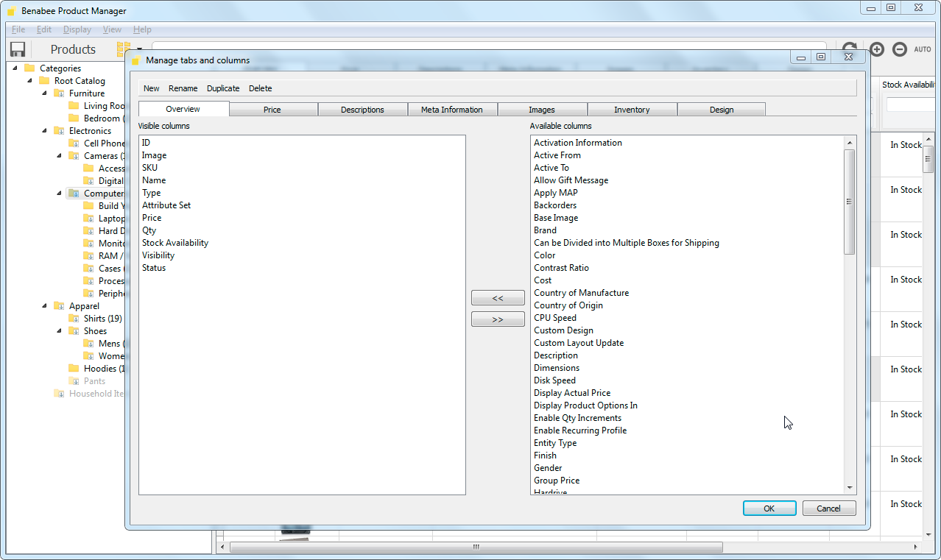The width and height of the screenshot is (941, 560).
Task: Click the Save floppy disk icon
Action: (x=18, y=49)
